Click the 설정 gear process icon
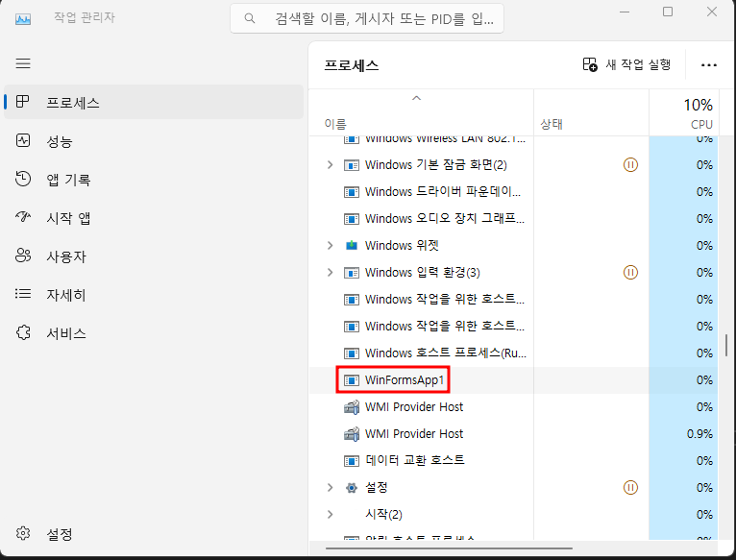Image resolution: width=736 pixels, height=560 pixels. [x=352, y=488]
